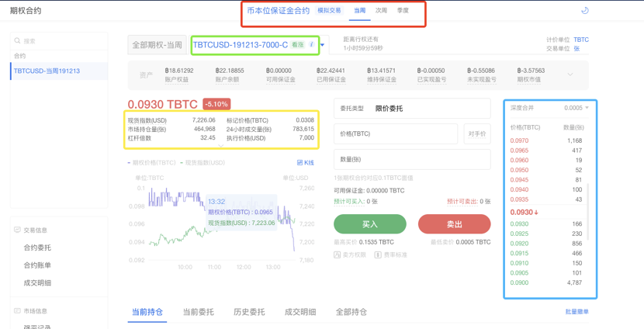Viewport: 644px width, 329px height.
Task: Open the 全部持仓 tab
Action: point(351,312)
